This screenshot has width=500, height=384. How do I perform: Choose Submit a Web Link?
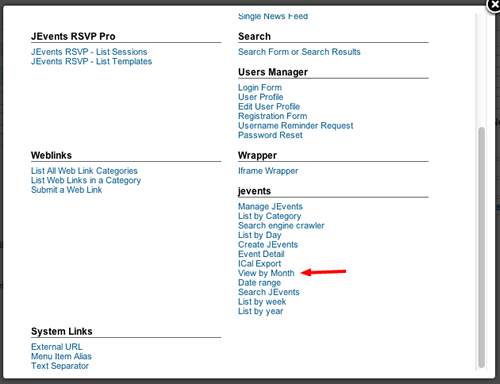point(66,190)
